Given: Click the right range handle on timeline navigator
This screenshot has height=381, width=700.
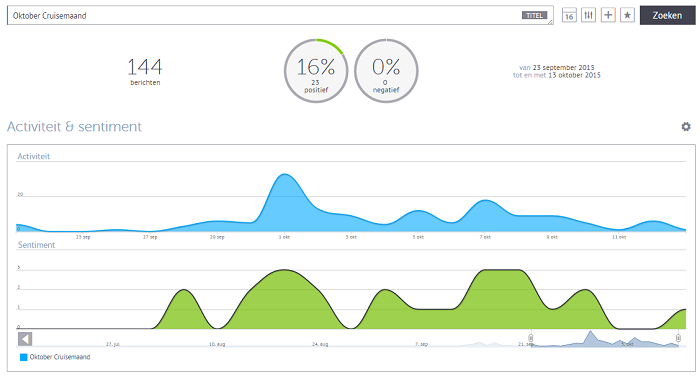Looking at the screenshot, I should [678, 338].
